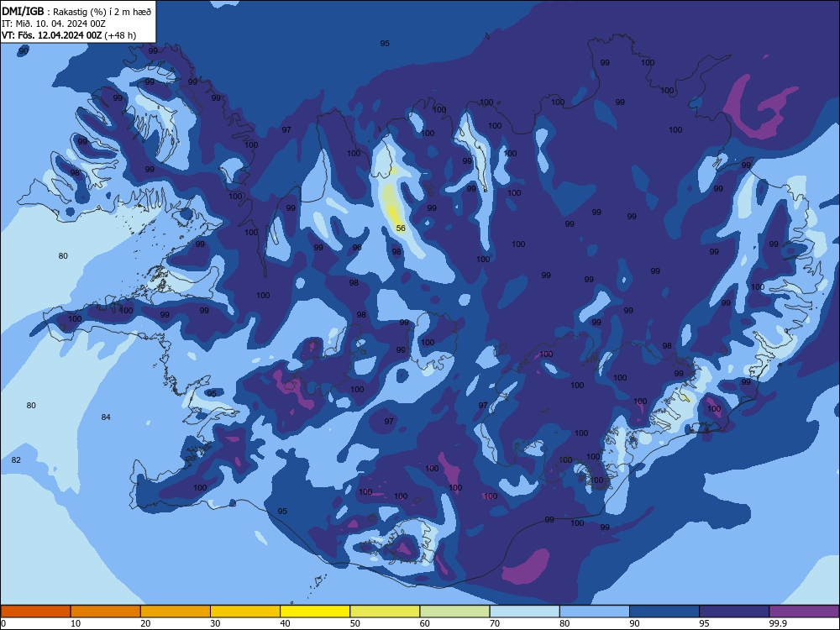Screen dimensions: 840x630
Task: Click the '50' tick label on the legend
Action: [354, 623]
